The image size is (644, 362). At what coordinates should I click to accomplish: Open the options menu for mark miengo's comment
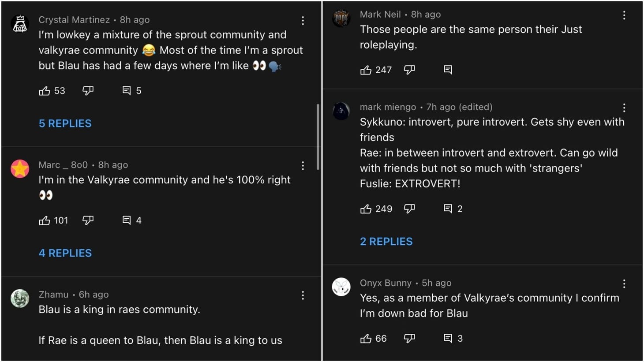click(x=624, y=107)
